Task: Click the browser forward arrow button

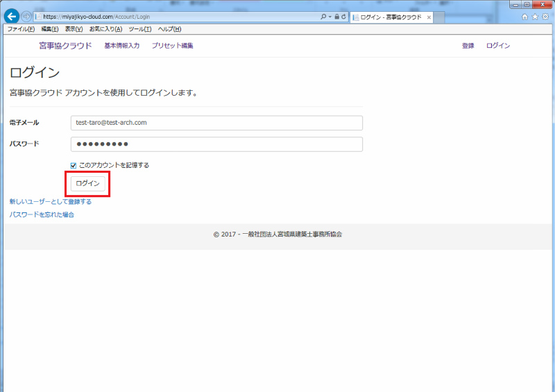Action: click(x=26, y=16)
